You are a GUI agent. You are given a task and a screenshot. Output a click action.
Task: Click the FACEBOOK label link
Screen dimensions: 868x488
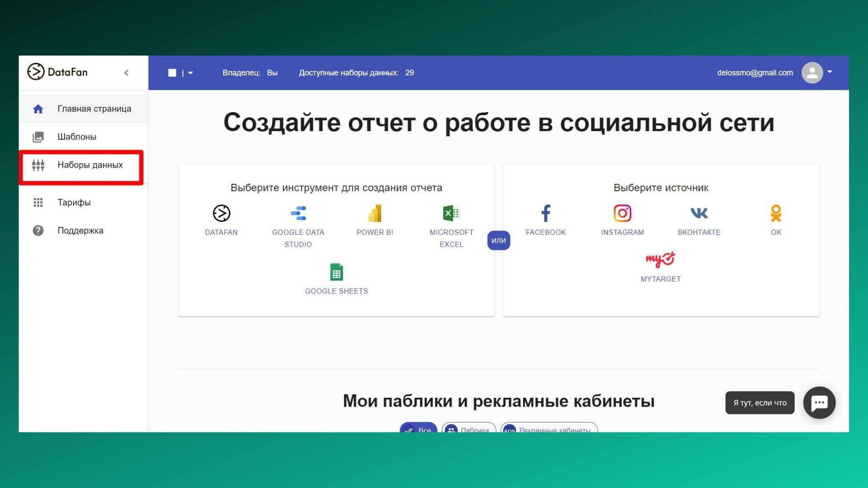(546, 232)
